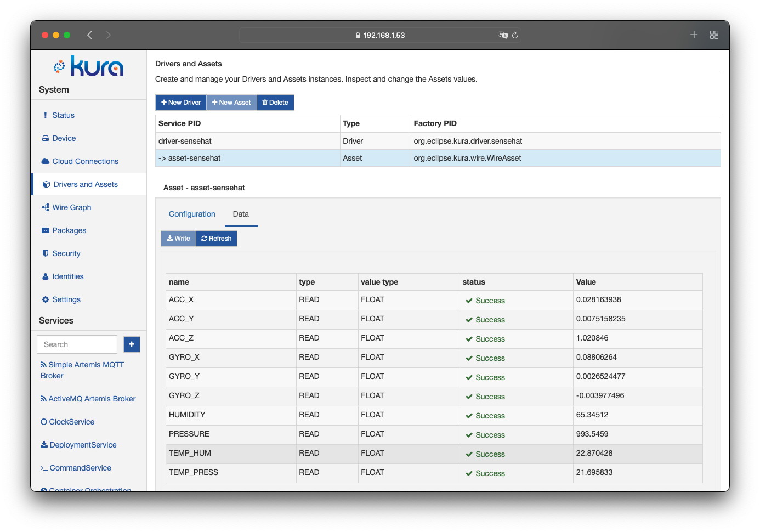Click ActiveMQ Artemis Broker feed icon
Screen dimensions: 760x532
click(43, 399)
